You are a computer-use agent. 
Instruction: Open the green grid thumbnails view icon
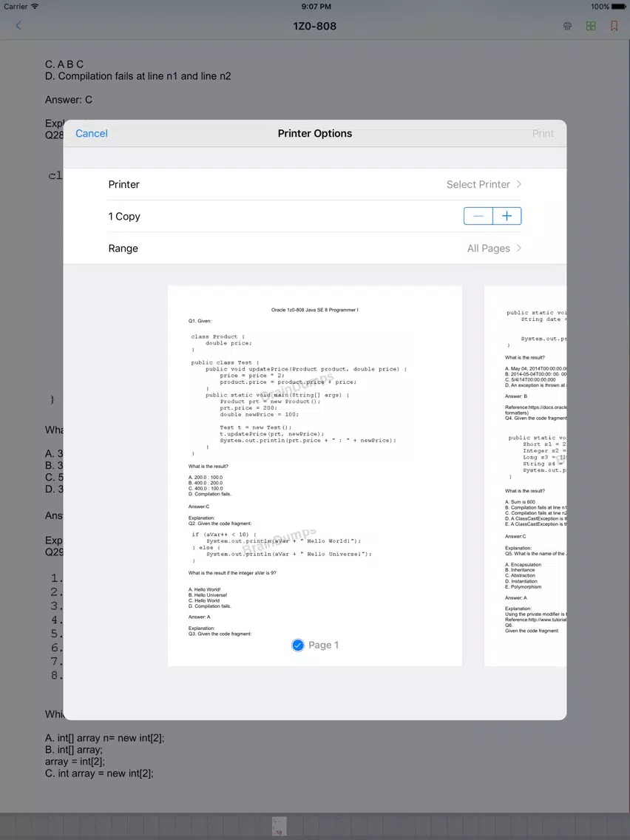[591, 26]
